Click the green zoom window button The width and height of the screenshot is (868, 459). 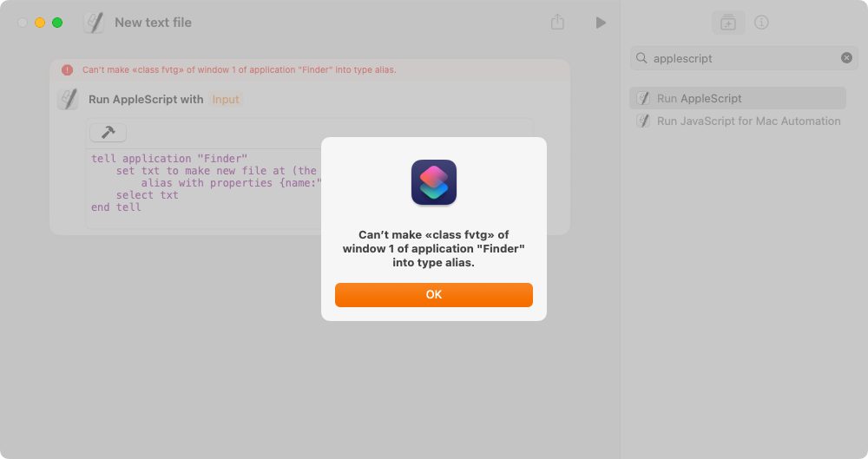(x=57, y=23)
